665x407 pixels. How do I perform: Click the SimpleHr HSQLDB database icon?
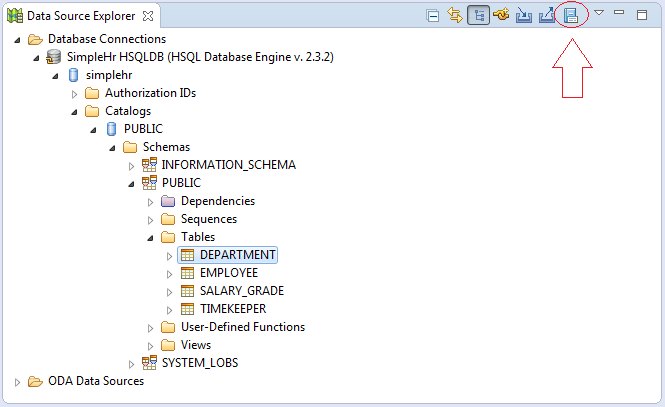53,57
